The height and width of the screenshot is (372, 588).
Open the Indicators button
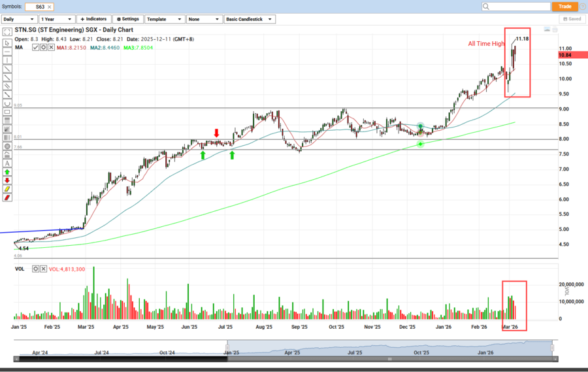[x=94, y=20]
